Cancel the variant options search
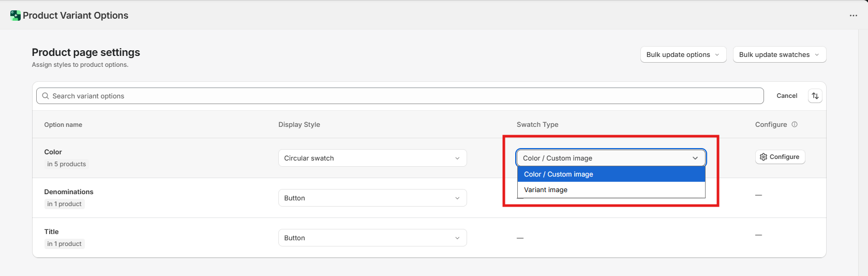Viewport: 868px width, 276px height. pyautogui.click(x=786, y=96)
